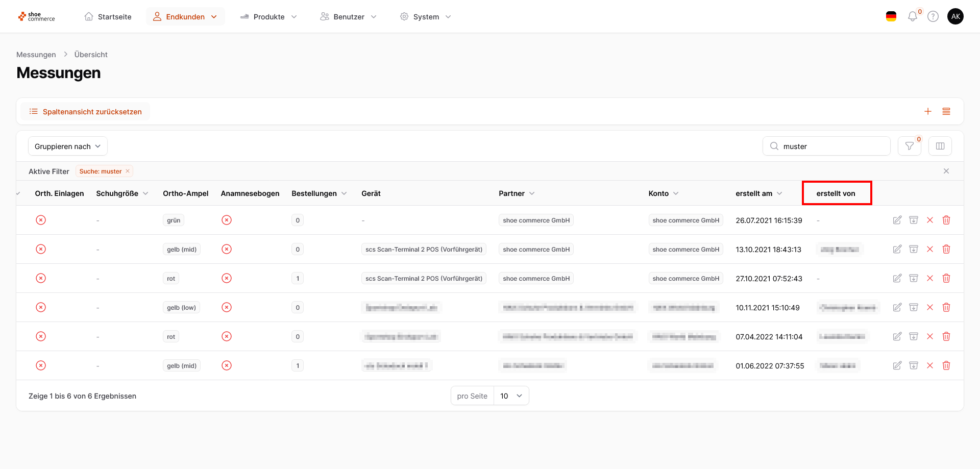Expand the Gruppieren nach dropdown
The width and height of the screenshot is (980, 469).
68,146
